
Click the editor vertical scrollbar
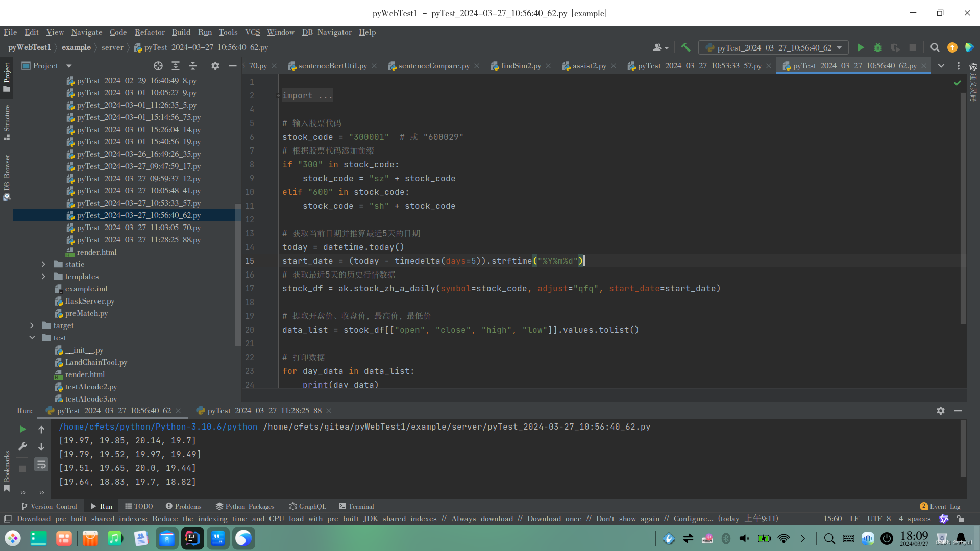point(963,204)
